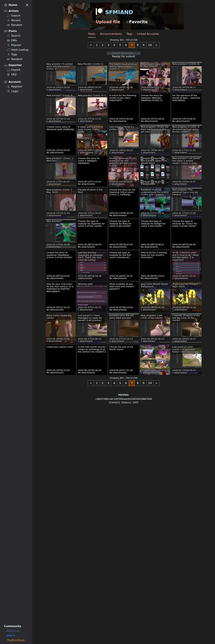Click the Home house icon in sidebar
Screen dimensions: 215x644
tap(6, 5)
